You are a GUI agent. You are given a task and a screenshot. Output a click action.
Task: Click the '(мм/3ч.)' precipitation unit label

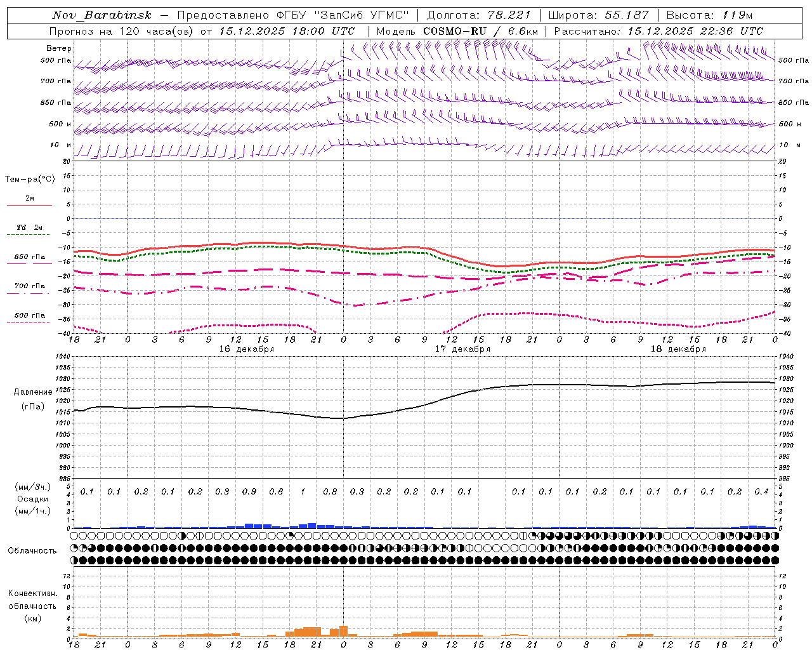pos(33,487)
